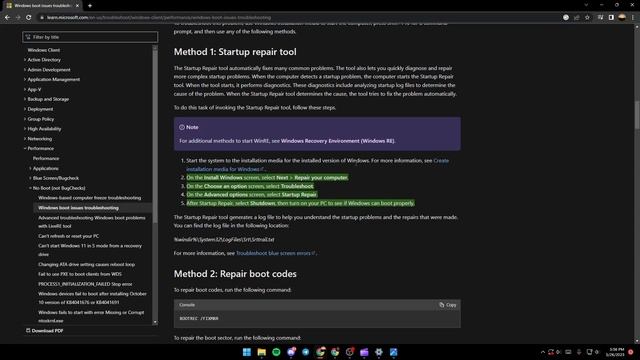
Task: Open Windows devices fail to boot after October article
Action: 92,298
